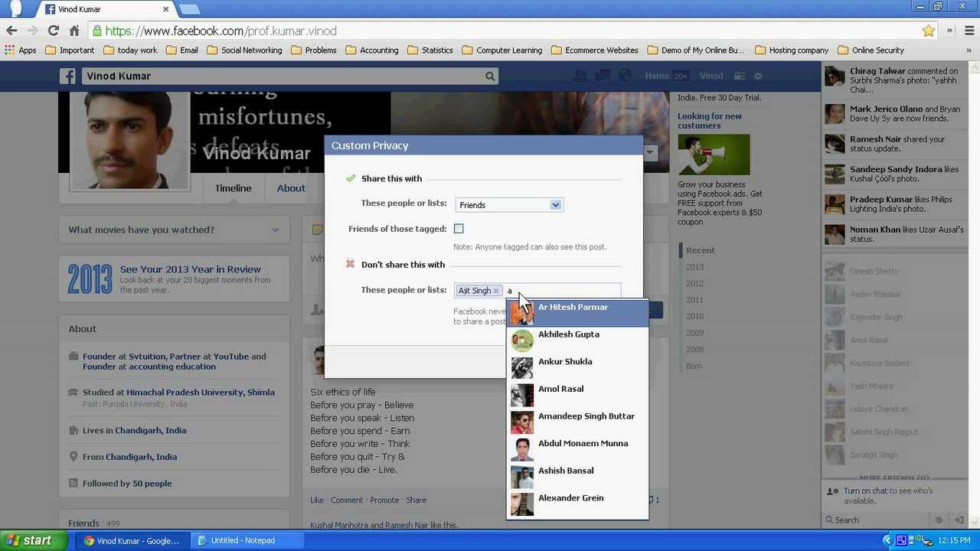
Task: Open chat options gear icon
Action: click(x=939, y=520)
